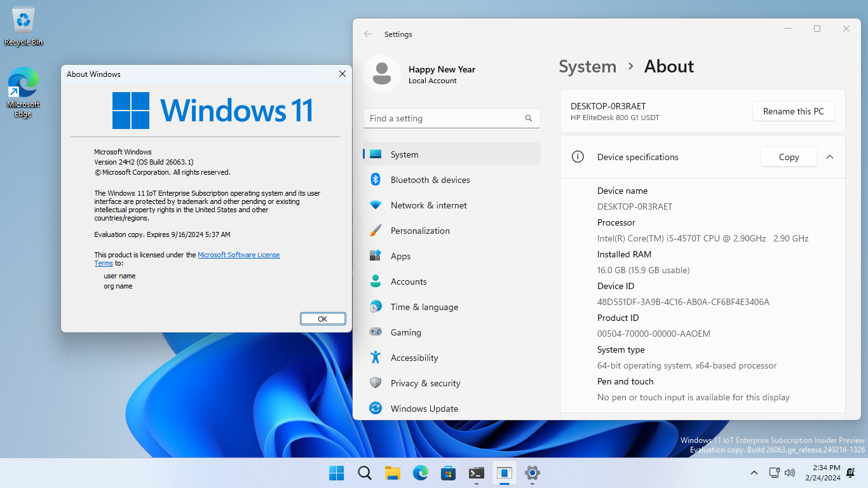Click the Rename this PC button

pos(793,111)
